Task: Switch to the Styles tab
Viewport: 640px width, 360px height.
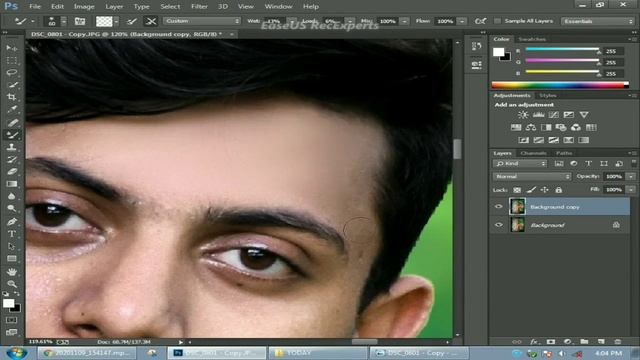Action: (x=548, y=95)
